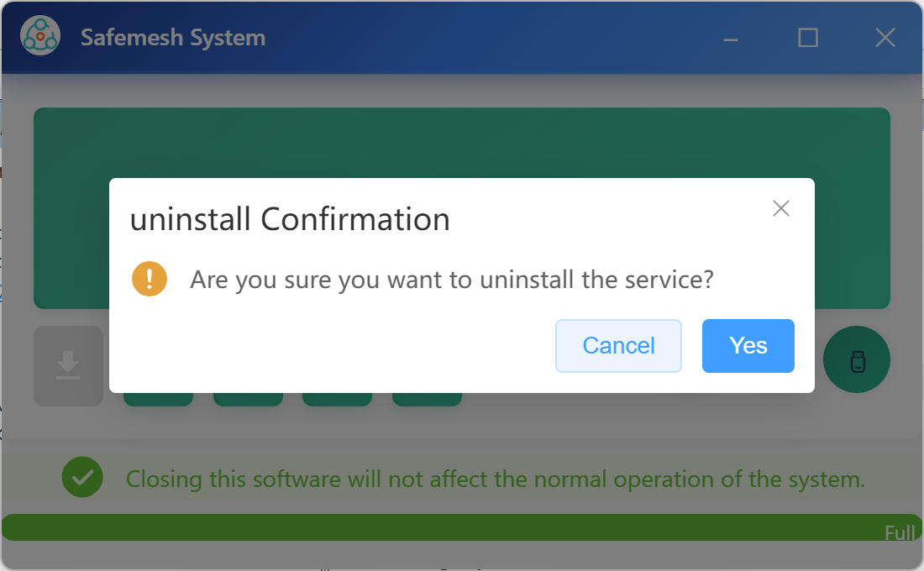This screenshot has width=924, height=571.
Task: Click the Safemesh logo icon in title bar
Action: coord(40,37)
